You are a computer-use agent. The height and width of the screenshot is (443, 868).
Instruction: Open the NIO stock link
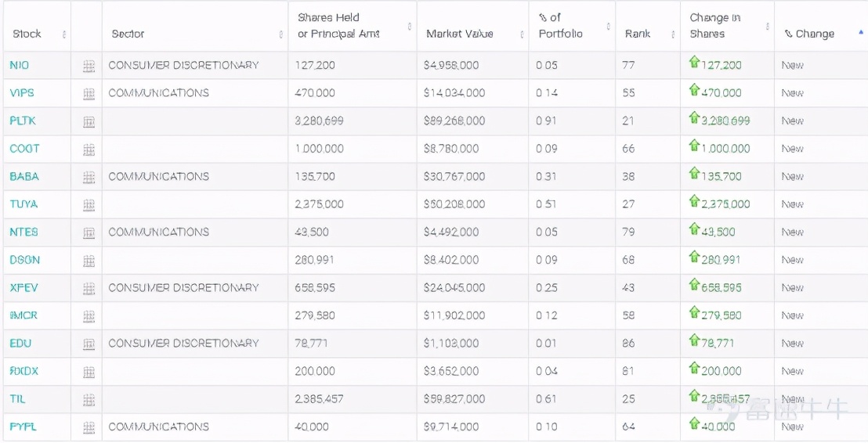(20, 65)
